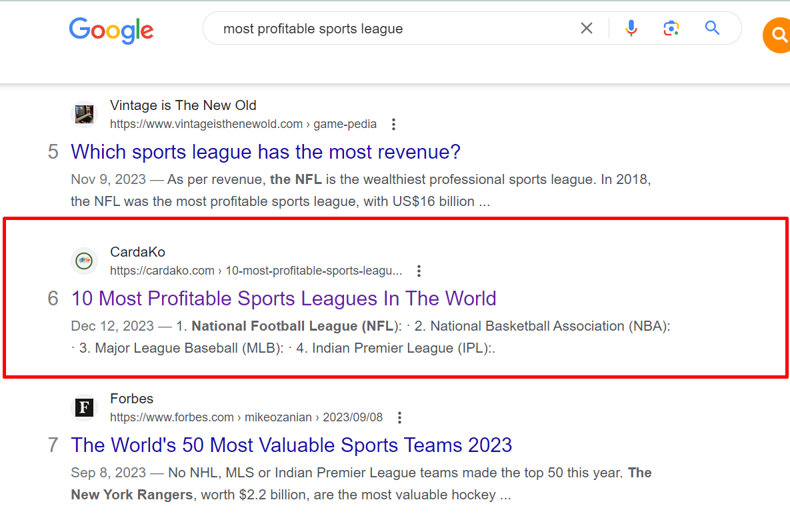This screenshot has width=790, height=532.
Task: Click the forbes.com mikeozanian URL breadcrumb
Action: 247,417
